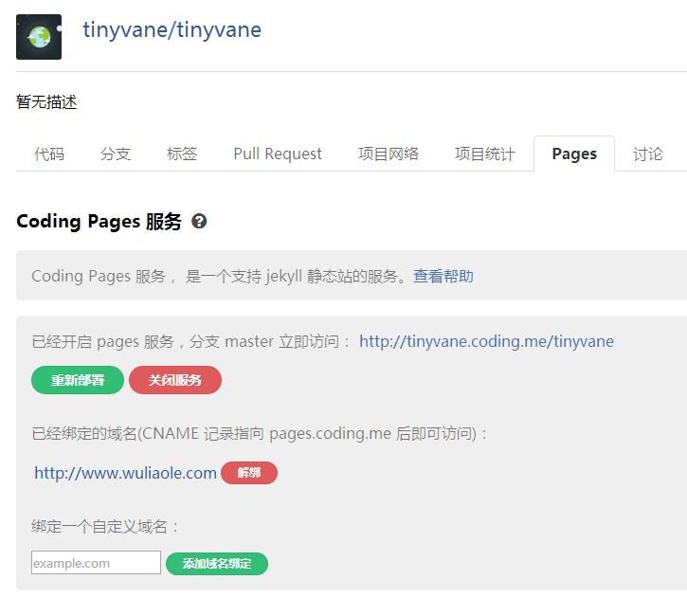Click the 查看帮助 help link
The height and width of the screenshot is (616, 687).
click(443, 276)
